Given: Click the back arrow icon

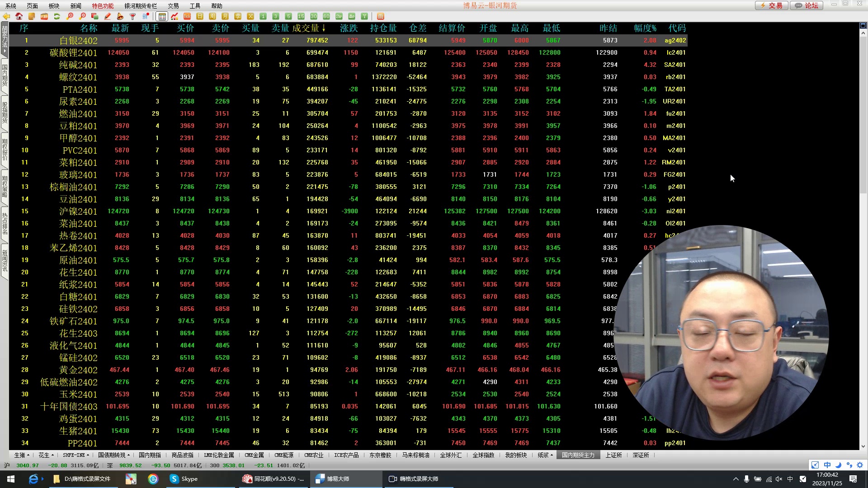Looking at the screenshot, I should (x=6, y=16).
